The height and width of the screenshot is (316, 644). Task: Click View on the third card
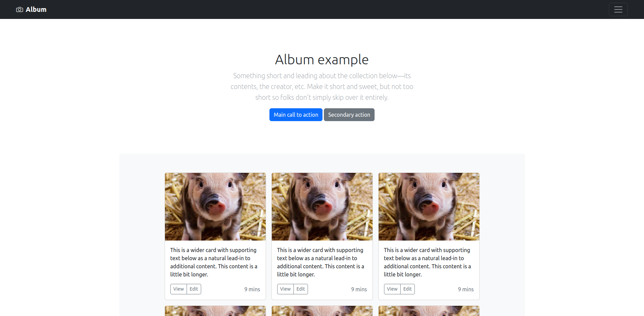click(392, 289)
